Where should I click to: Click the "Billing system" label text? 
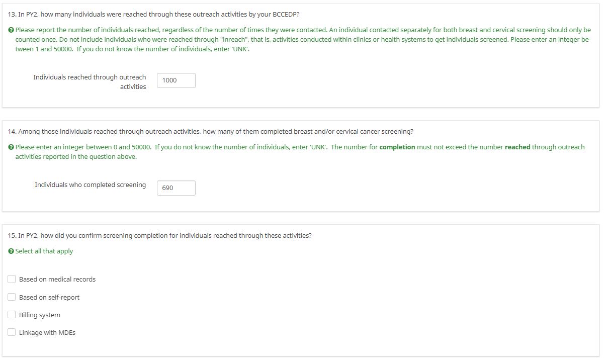click(x=40, y=315)
